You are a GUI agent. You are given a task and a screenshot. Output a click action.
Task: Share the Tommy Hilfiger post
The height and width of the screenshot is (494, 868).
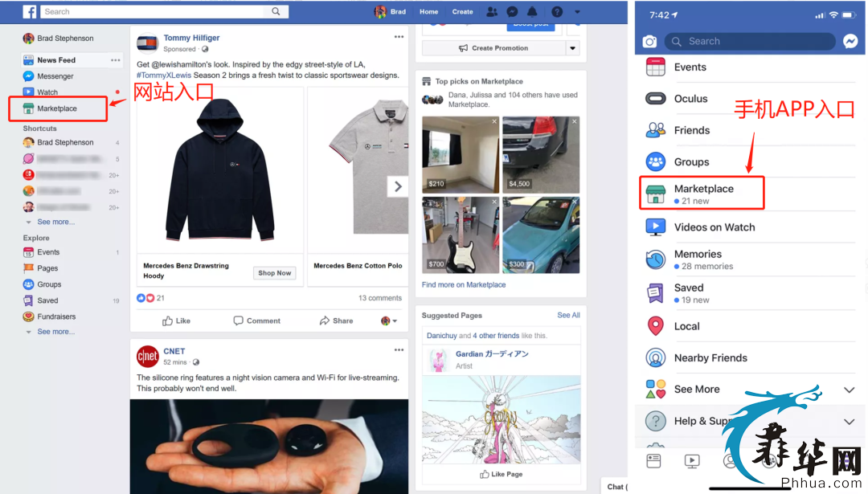336,320
